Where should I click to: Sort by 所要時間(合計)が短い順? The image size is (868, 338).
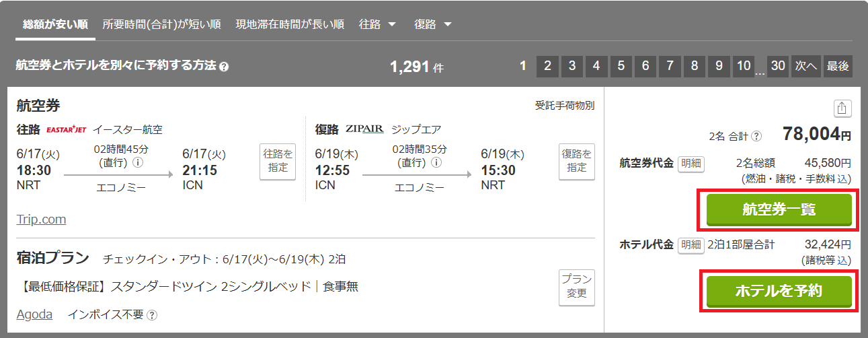(161, 24)
